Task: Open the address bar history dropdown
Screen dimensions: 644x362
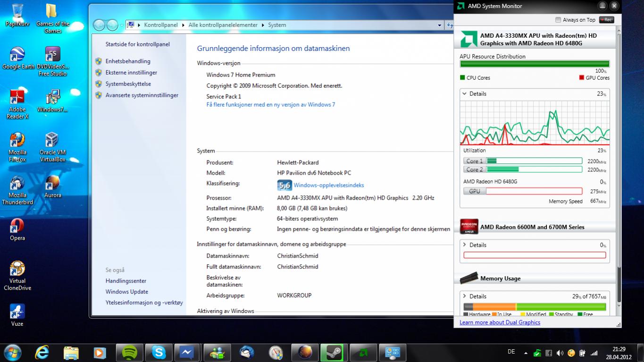Action: point(439,25)
